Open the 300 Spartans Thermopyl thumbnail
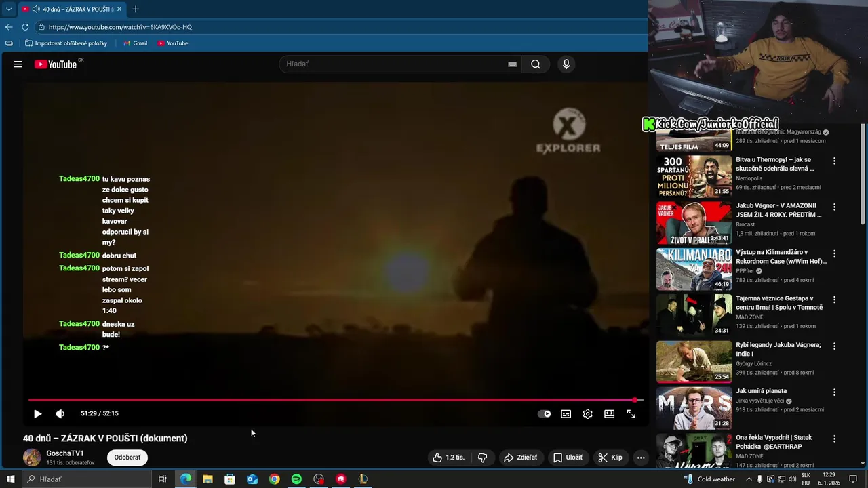The image size is (868, 488). coord(694,177)
